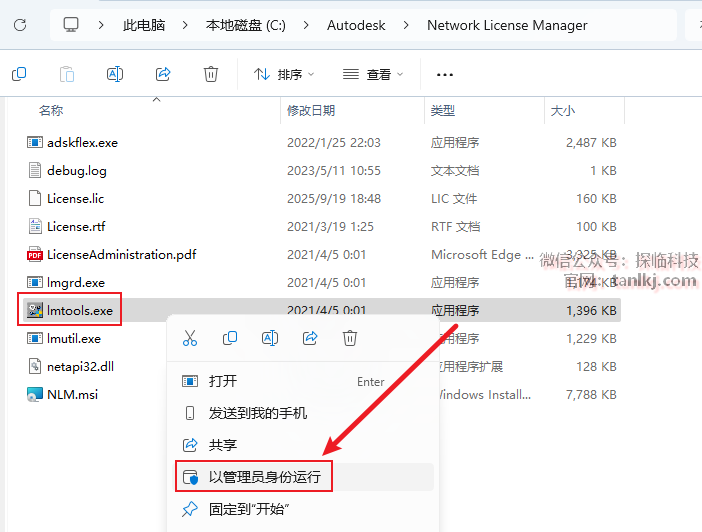Click the toolbar Rename icon
This screenshot has height=532, width=702.
point(115,74)
